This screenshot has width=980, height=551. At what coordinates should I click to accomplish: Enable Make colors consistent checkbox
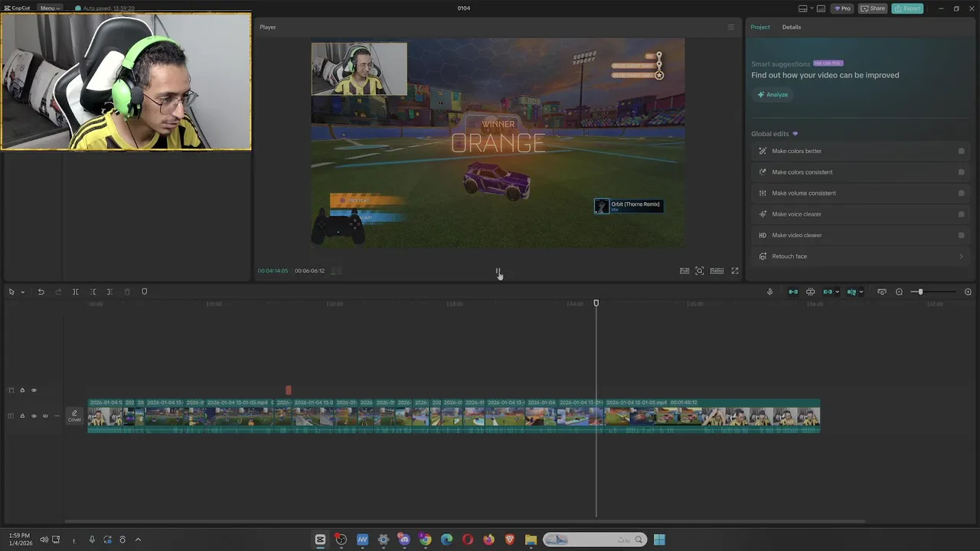962,172
